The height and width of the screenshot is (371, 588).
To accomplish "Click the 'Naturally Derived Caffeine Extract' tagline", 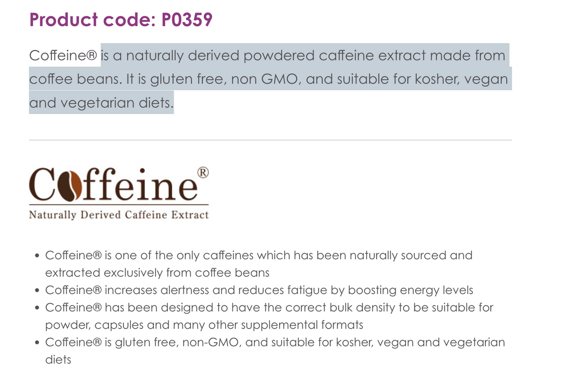I will coord(119,214).
